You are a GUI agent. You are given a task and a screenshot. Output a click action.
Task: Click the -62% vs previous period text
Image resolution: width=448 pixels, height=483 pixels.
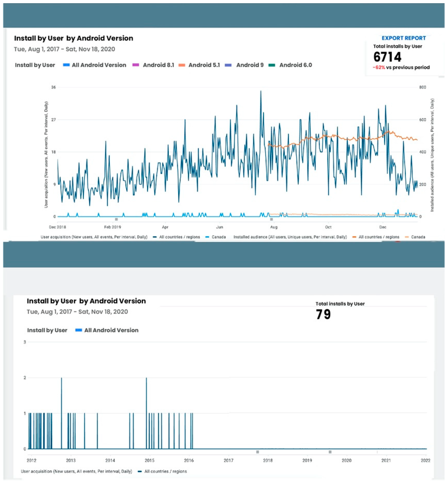point(401,67)
